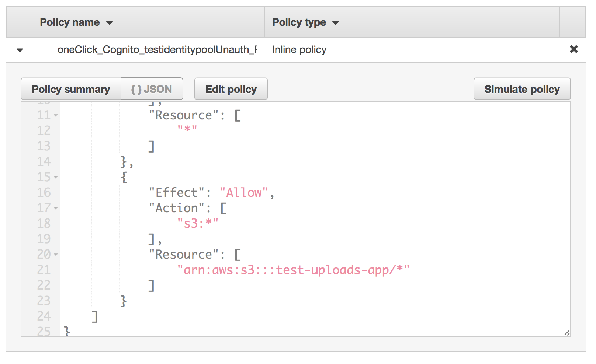Switch to the JSON tab
596x364 pixels.
152,89
